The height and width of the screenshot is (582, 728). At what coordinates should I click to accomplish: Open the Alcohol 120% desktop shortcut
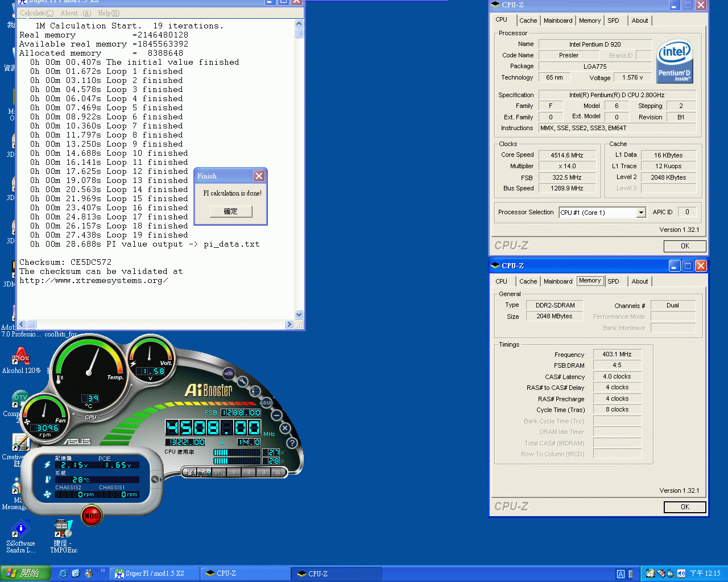[x=21, y=360]
